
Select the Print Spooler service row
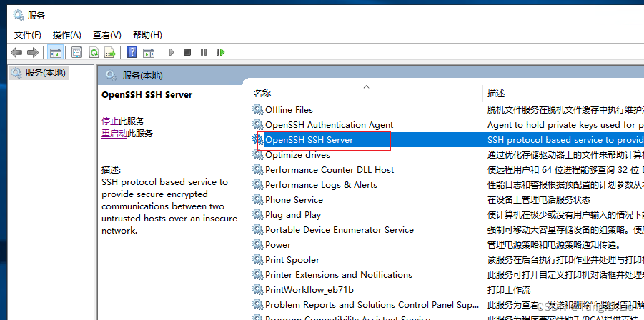[x=292, y=259]
